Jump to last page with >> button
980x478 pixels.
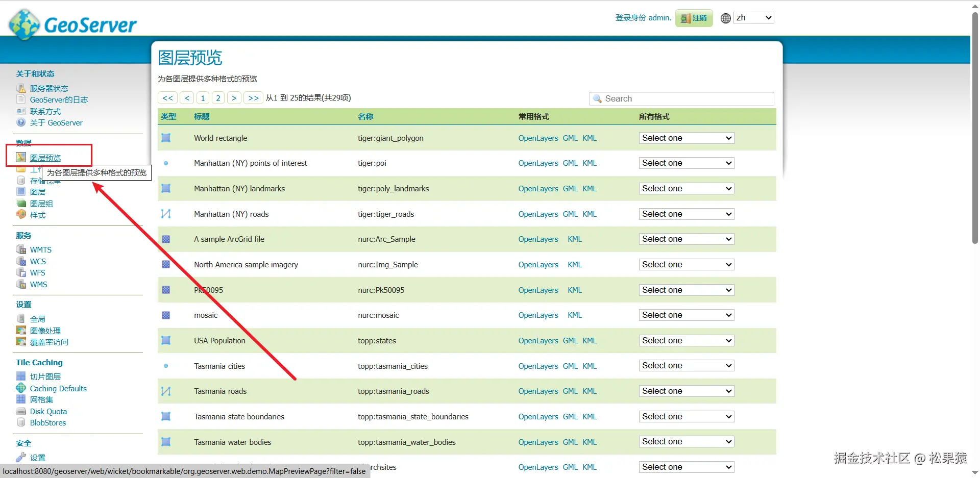(x=253, y=98)
